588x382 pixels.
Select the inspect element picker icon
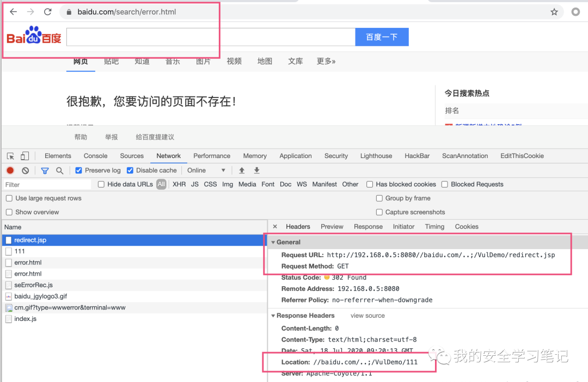tap(10, 156)
